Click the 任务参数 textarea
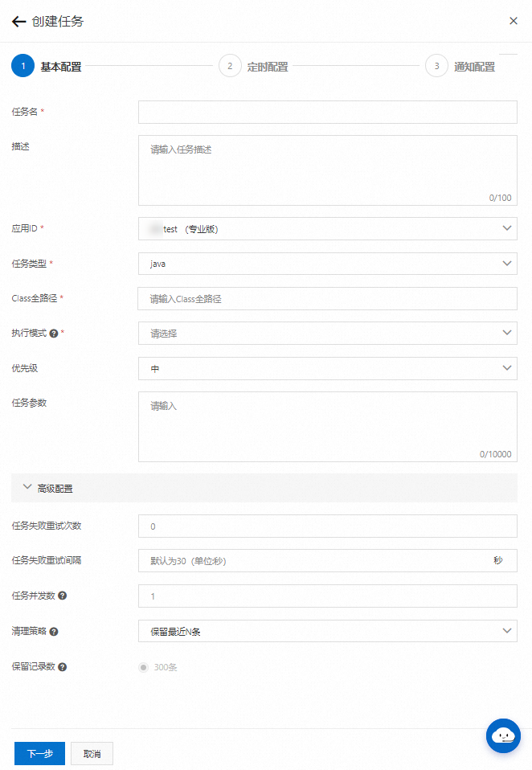The image size is (532, 770). tap(328, 427)
